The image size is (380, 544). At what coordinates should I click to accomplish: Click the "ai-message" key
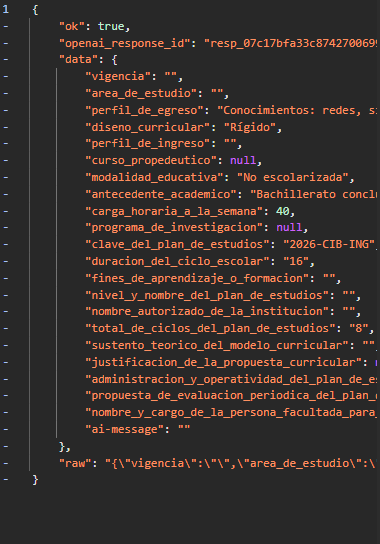(124, 430)
